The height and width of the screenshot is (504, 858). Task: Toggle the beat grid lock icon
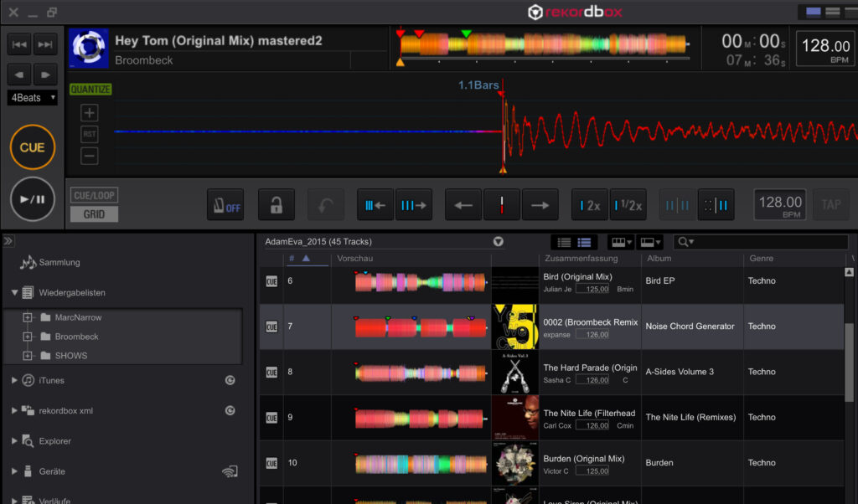[x=277, y=205]
